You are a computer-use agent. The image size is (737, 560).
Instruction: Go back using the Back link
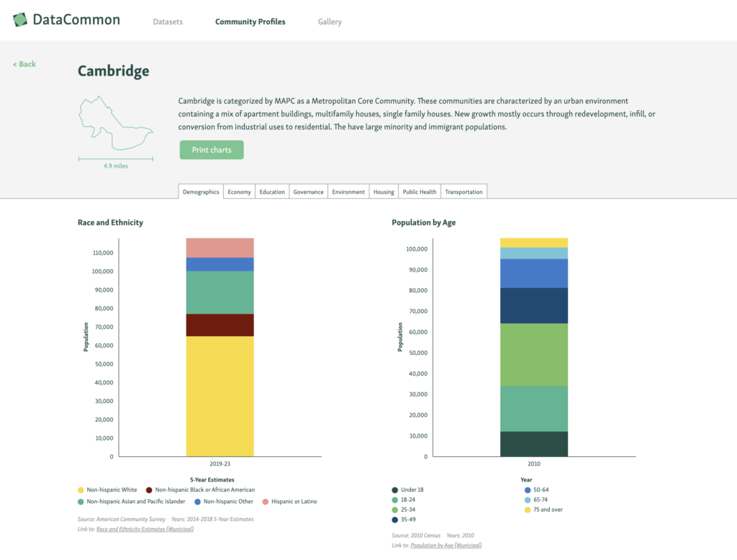tap(24, 64)
